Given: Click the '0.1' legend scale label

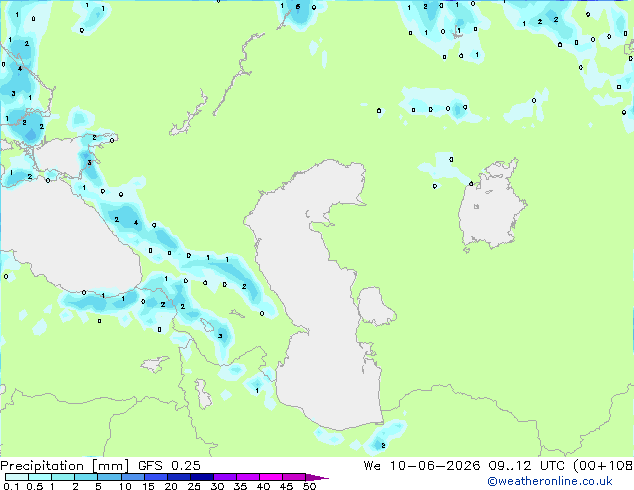Looking at the screenshot, I should coord(11,486).
